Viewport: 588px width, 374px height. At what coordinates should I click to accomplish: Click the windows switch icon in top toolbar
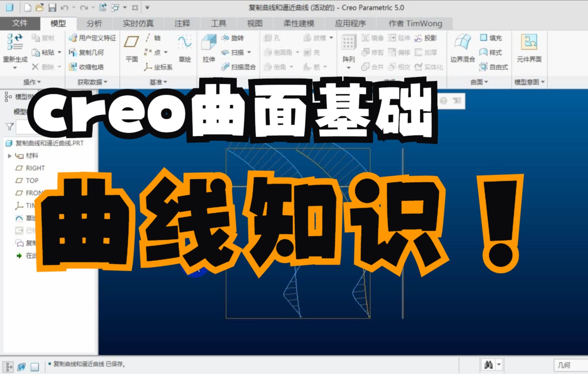tap(115, 7)
